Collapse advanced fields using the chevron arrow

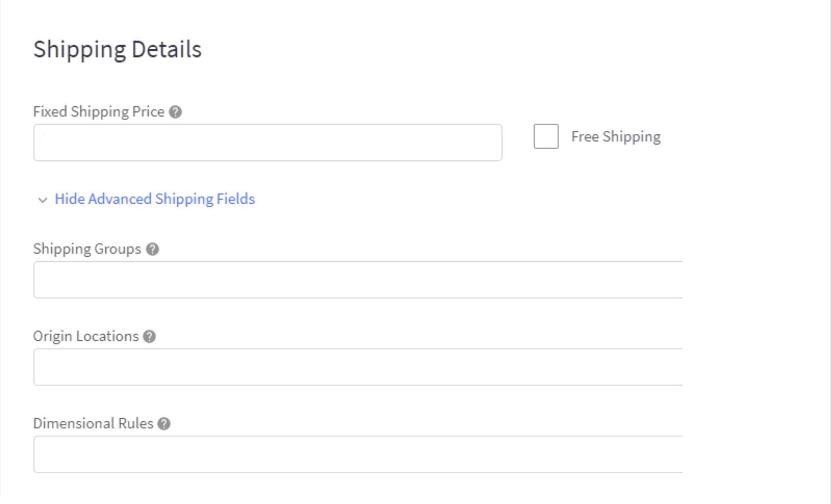(x=42, y=200)
